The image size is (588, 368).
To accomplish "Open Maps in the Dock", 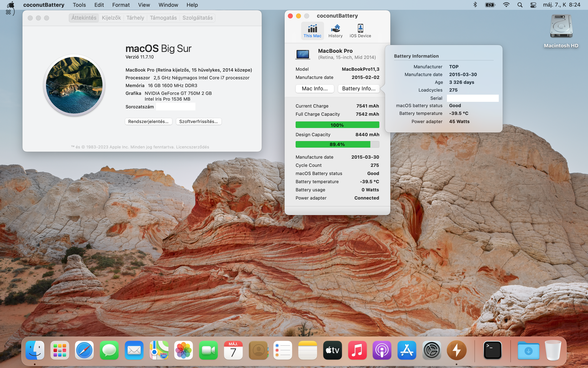I will coord(159,350).
